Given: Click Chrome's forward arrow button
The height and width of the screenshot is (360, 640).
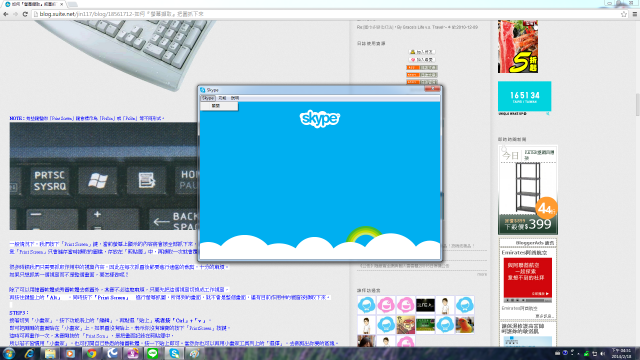Looking at the screenshot, I should [x=16, y=14].
